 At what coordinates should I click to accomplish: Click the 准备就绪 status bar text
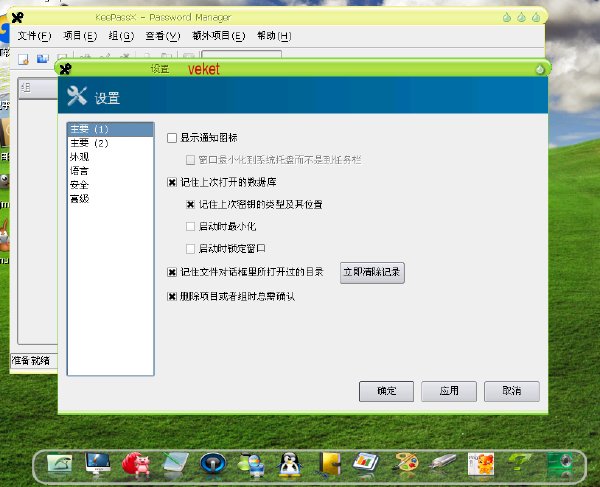(x=31, y=360)
